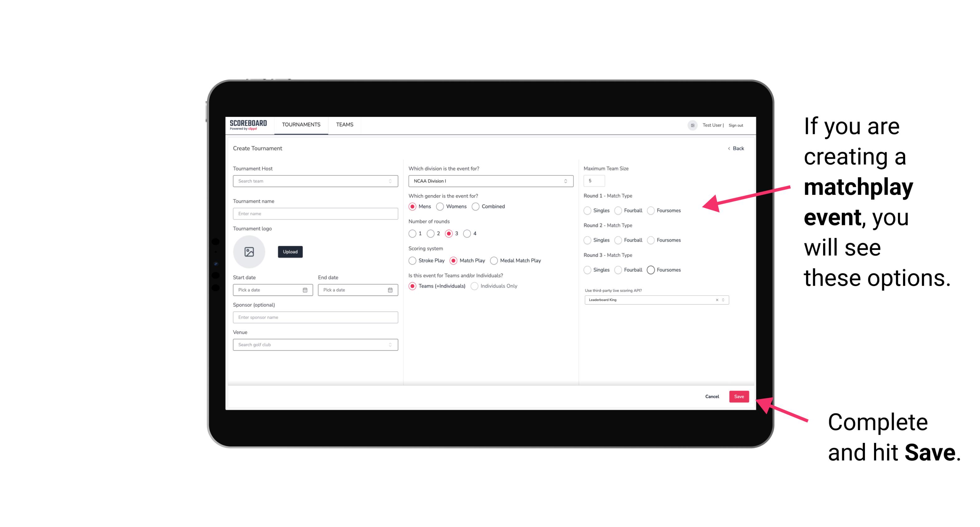Image resolution: width=980 pixels, height=527 pixels.
Task: Enter name in Tournament name input field
Action: click(x=314, y=213)
